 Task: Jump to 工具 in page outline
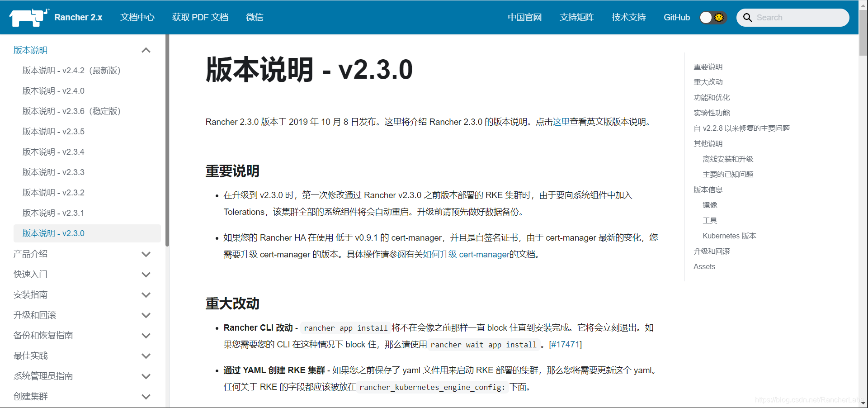[x=710, y=221]
